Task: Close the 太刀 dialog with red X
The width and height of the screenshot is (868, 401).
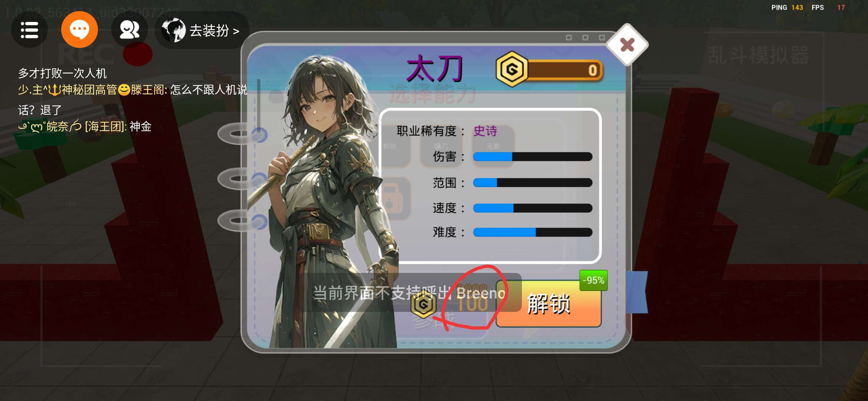Action: tap(627, 45)
